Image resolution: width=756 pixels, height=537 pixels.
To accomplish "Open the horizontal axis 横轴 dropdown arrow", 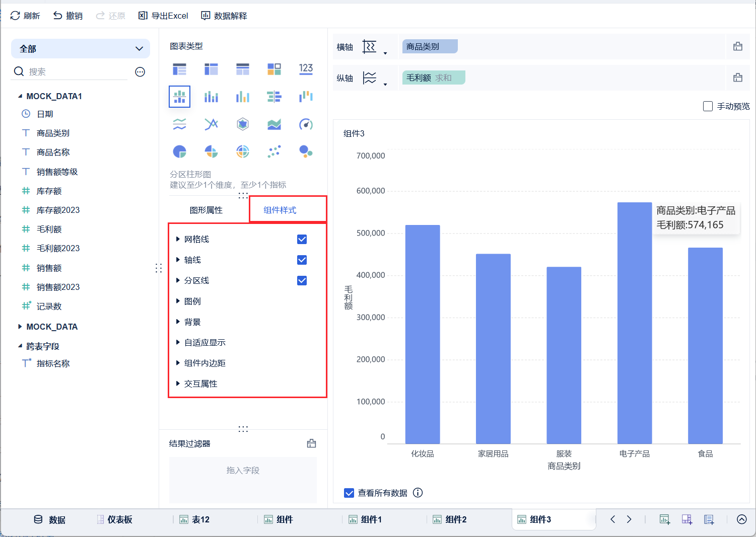I will click(x=385, y=53).
